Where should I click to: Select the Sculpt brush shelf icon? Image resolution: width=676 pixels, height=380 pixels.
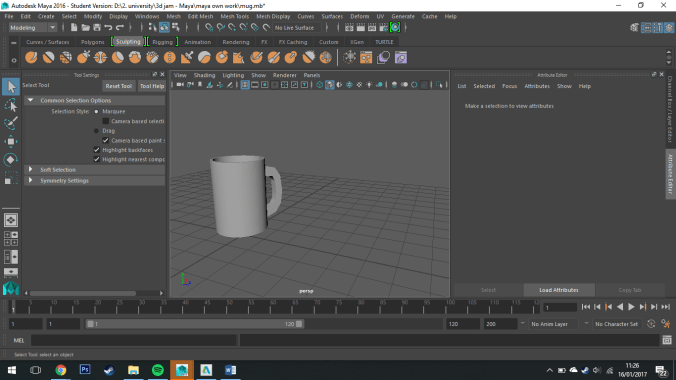click(x=31, y=57)
